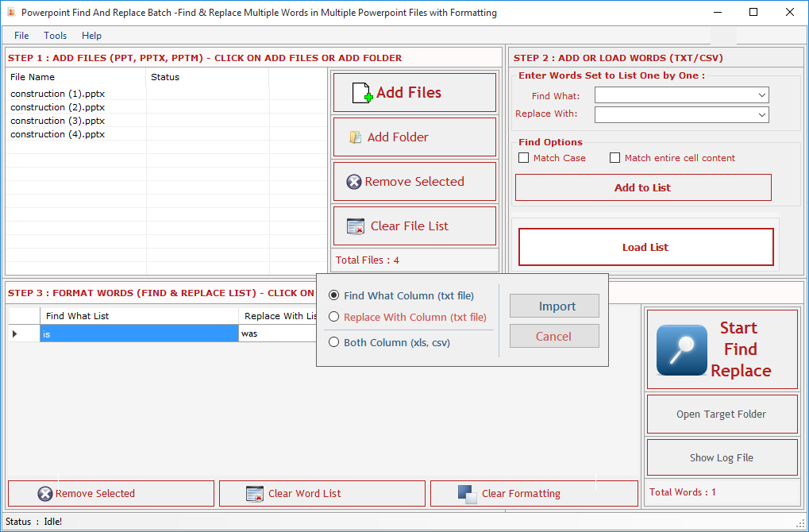Select Replace With Column (txt file) option
Viewport: 809px width, 532px height.
tap(333, 317)
